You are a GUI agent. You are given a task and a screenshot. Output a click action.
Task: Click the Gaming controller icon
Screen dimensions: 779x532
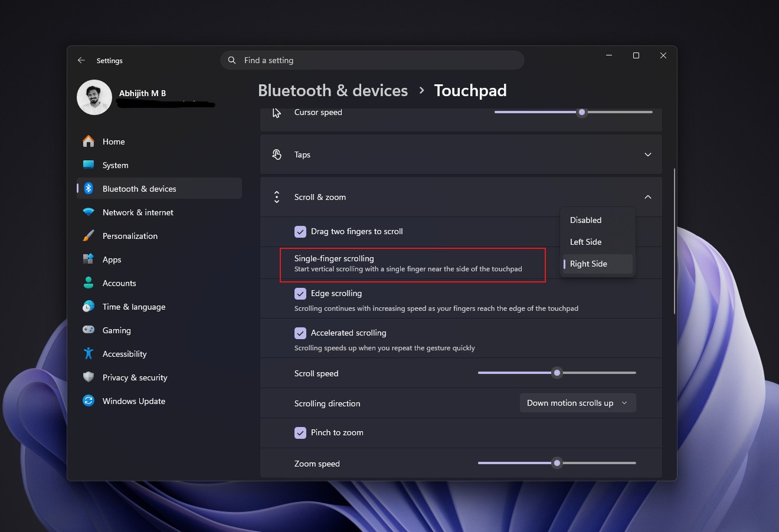pos(89,330)
